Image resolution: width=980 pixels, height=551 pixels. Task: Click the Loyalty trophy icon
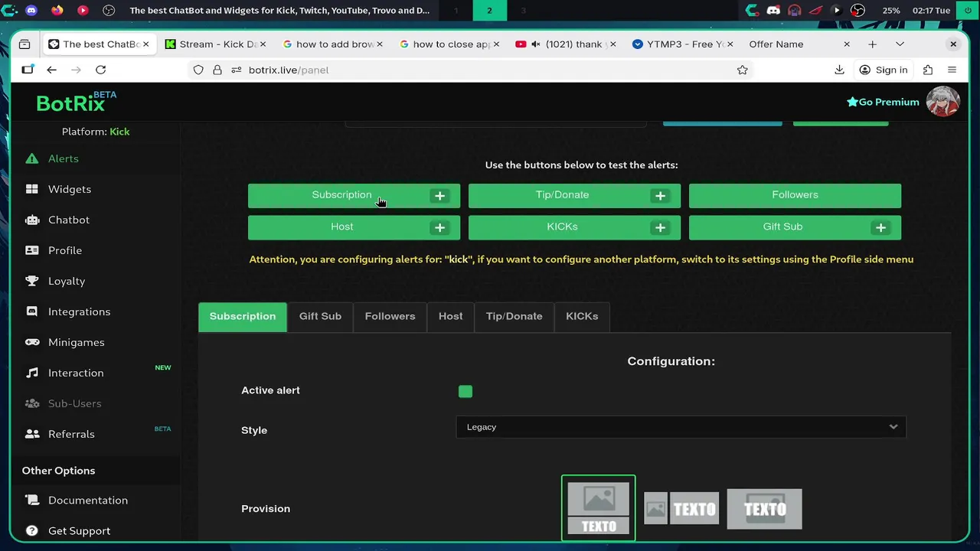click(31, 281)
